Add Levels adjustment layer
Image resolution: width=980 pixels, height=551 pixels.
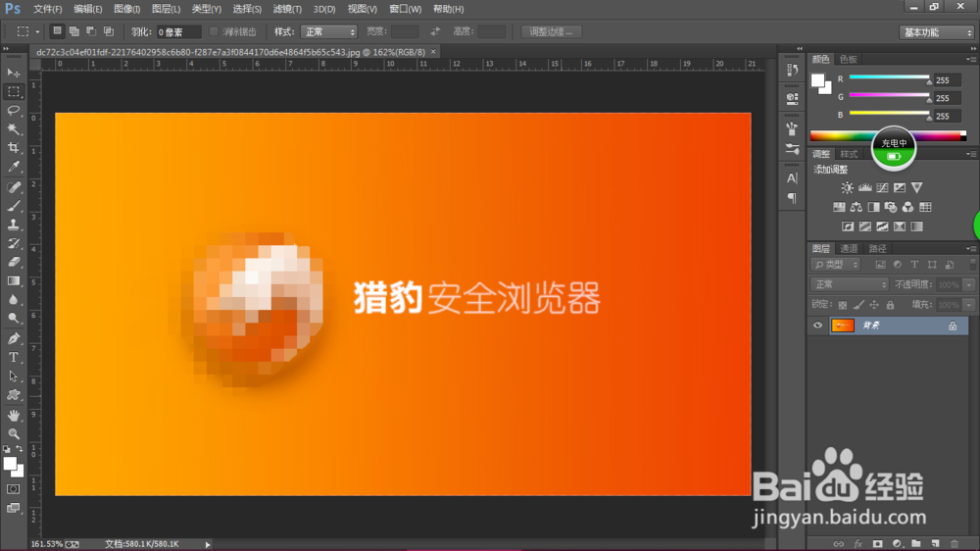pos(864,187)
